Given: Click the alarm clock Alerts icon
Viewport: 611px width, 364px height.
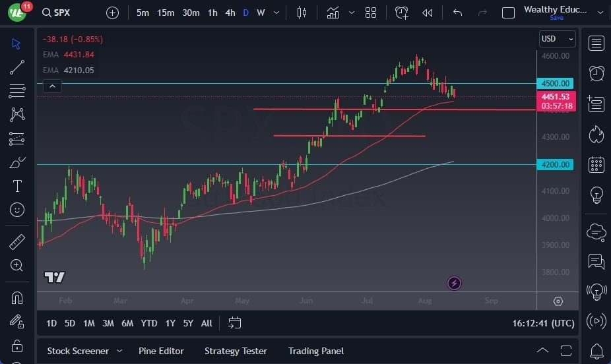Looking at the screenshot, I should point(596,73).
